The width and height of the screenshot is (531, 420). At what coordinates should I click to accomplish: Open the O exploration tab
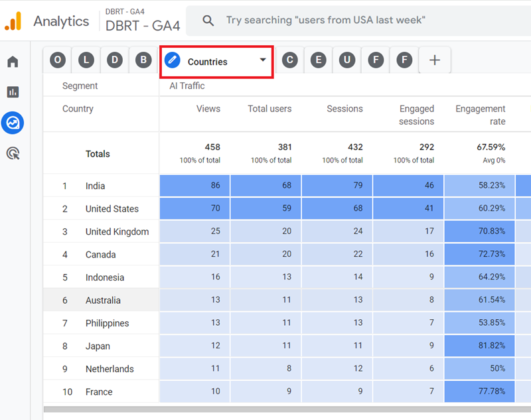click(x=57, y=60)
